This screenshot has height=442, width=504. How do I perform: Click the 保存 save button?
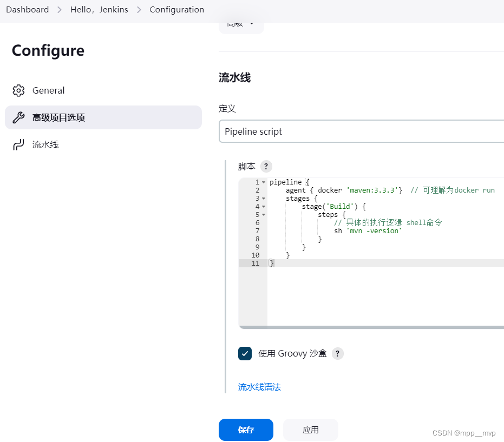click(246, 430)
